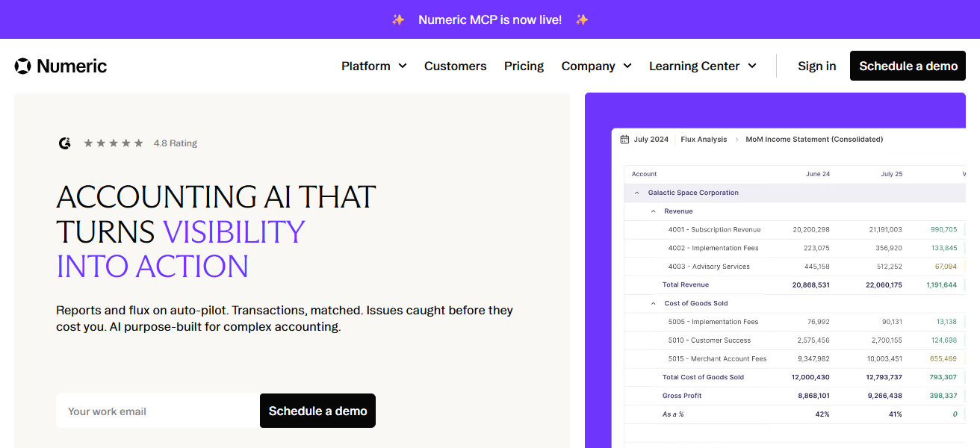Expand the Learning Center menu chevron

[752, 66]
